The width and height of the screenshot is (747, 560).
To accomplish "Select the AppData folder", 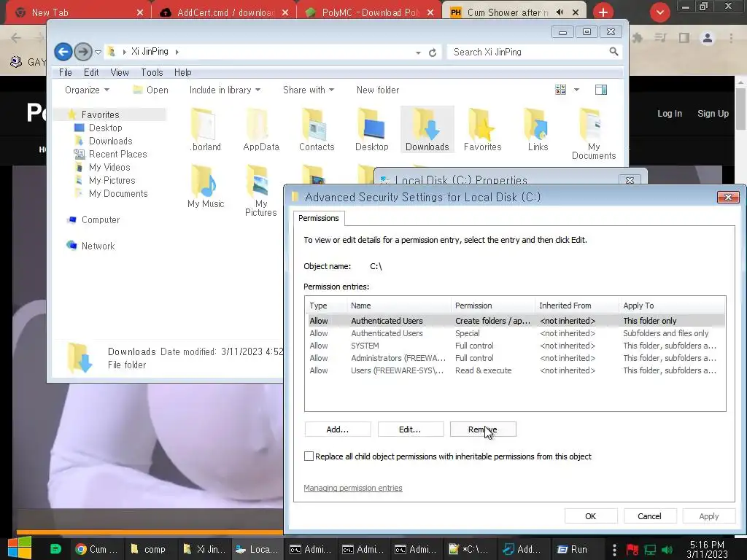I will (260, 129).
